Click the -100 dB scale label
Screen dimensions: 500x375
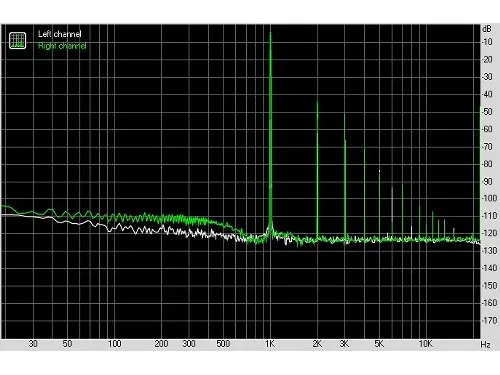489,198
